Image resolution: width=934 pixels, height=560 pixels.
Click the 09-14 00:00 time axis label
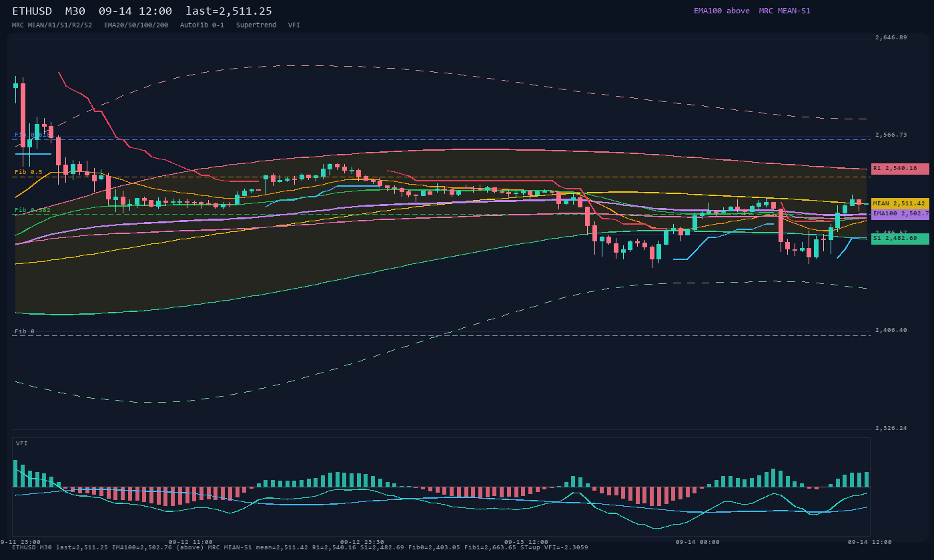pyautogui.click(x=698, y=542)
